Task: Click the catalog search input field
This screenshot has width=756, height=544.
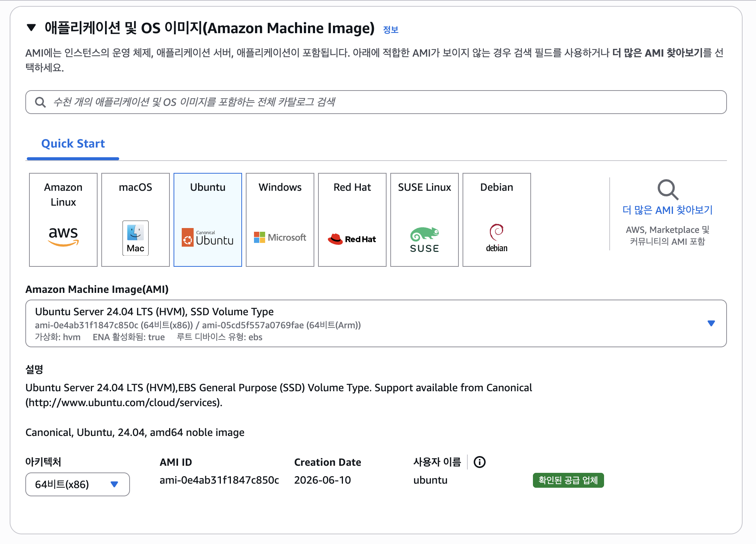Action: tap(376, 102)
